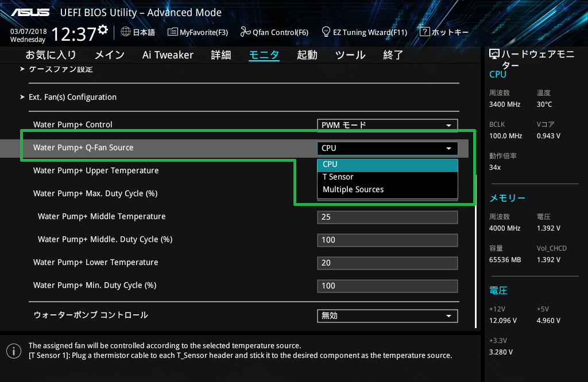Open ウォーターポンプ コントロール dropdown
This screenshot has height=382, width=588.
[x=388, y=315]
